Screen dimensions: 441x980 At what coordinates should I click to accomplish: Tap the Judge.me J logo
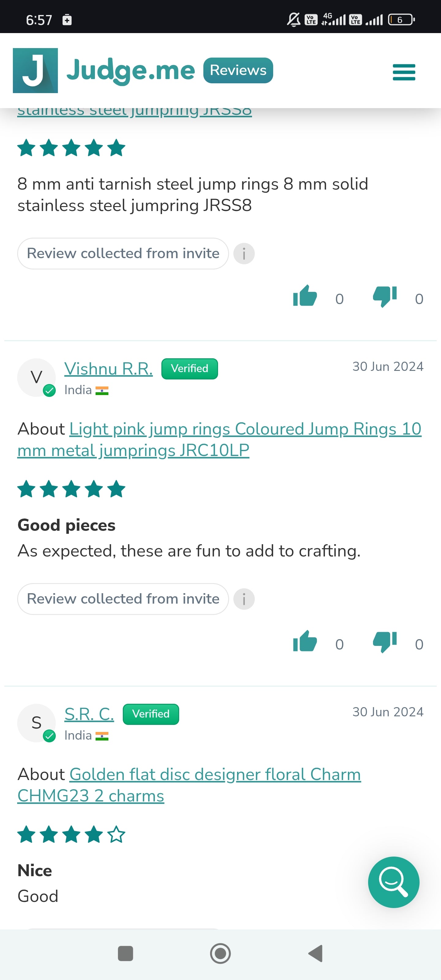click(x=36, y=70)
